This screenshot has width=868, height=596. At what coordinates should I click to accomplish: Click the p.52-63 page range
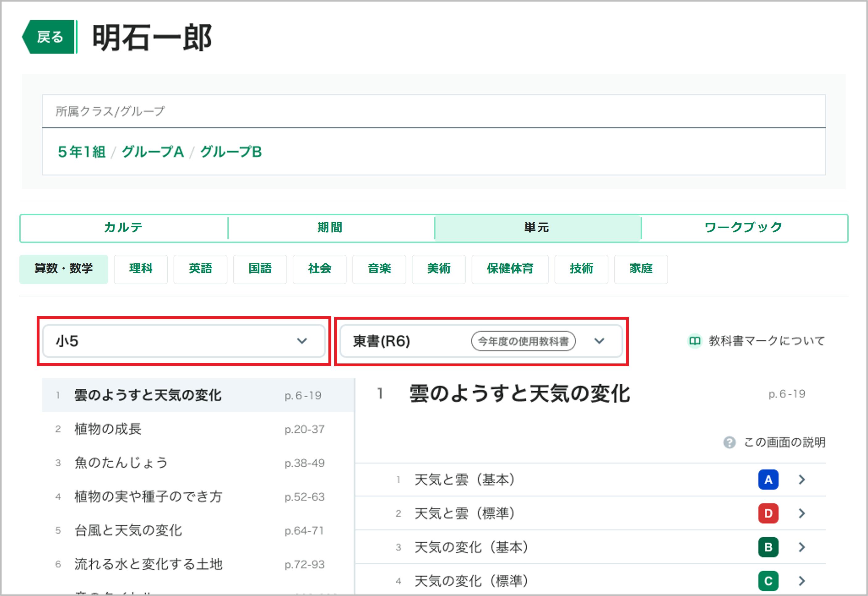(x=304, y=497)
